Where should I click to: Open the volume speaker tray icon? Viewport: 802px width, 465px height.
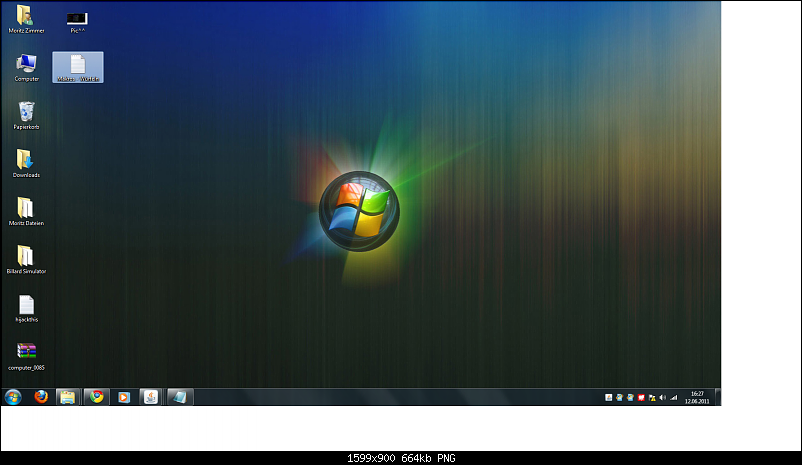coord(663,397)
